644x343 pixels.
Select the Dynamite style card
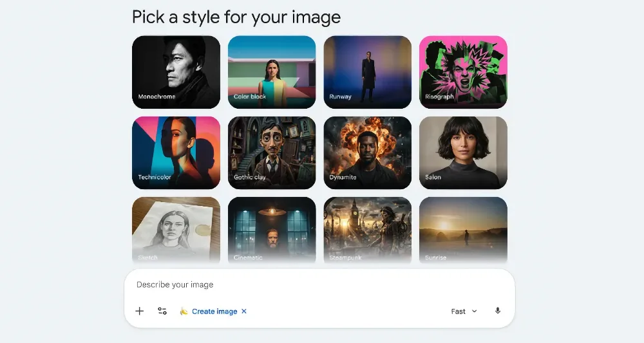click(x=368, y=153)
